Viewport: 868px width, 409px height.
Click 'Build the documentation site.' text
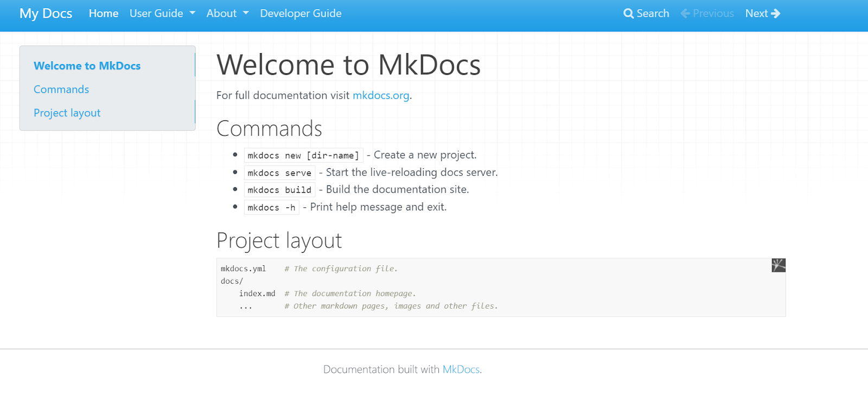(397, 189)
